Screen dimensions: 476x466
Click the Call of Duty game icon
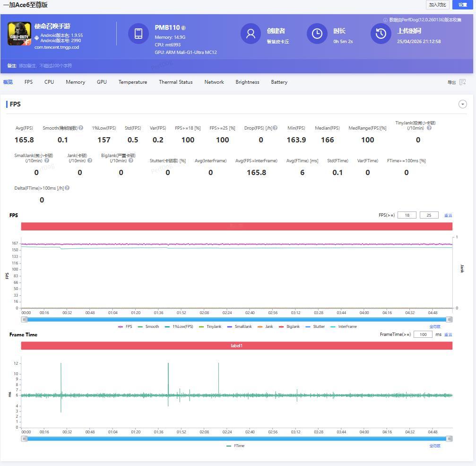tap(19, 34)
